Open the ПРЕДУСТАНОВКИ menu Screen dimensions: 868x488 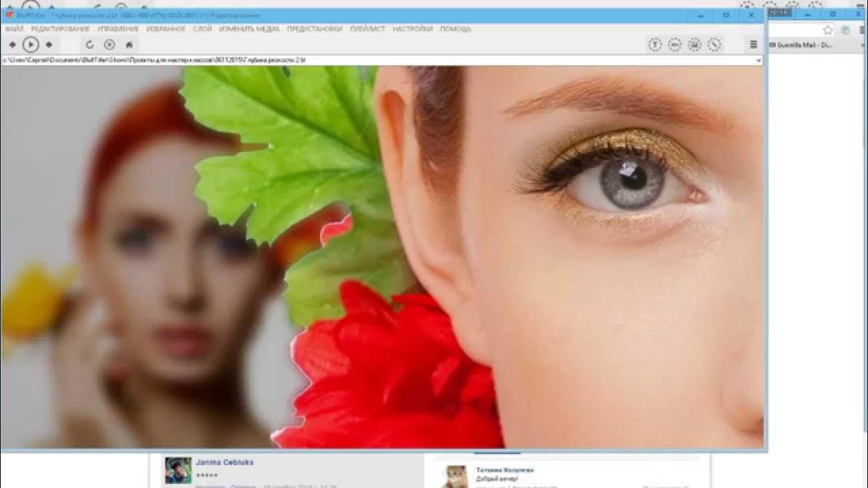[x=314, y=29]
